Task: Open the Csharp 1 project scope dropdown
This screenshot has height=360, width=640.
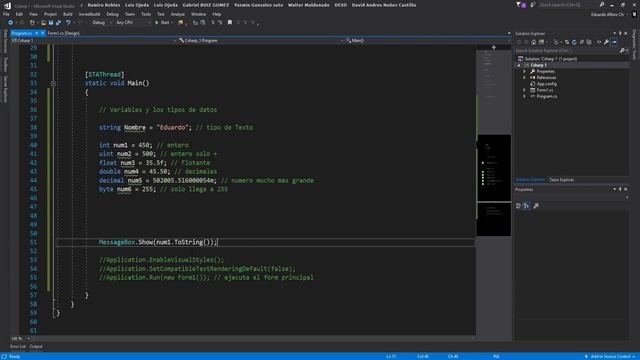Action: [x=94, y=40]
